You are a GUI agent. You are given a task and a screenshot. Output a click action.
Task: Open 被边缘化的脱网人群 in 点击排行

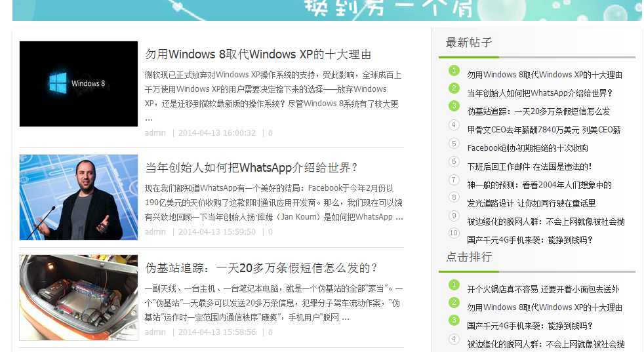tap(546, 344)
